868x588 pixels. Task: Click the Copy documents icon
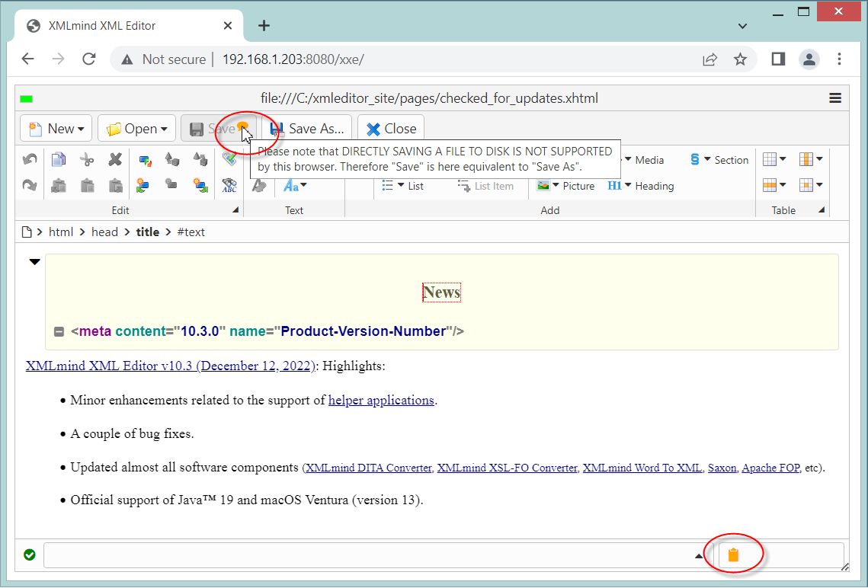tap(58, 159)
